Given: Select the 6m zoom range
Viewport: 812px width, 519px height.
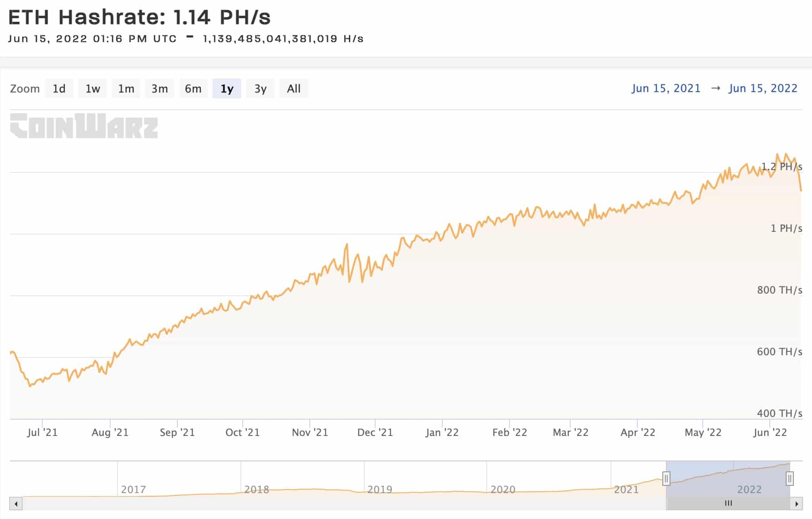Looking at the screenshot, I should point(193,88).
